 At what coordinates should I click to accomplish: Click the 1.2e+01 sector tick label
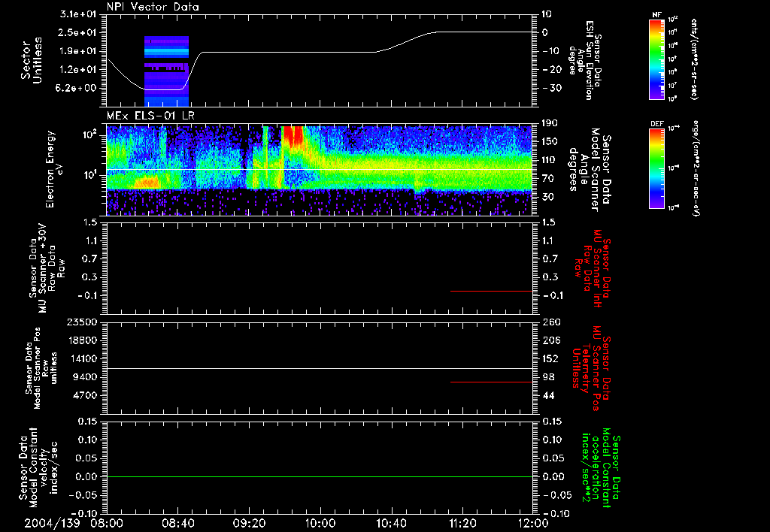pos(78,70)
